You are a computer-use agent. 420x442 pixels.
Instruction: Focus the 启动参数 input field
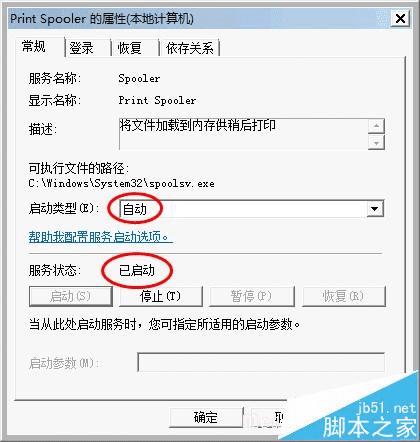point(261,362)
